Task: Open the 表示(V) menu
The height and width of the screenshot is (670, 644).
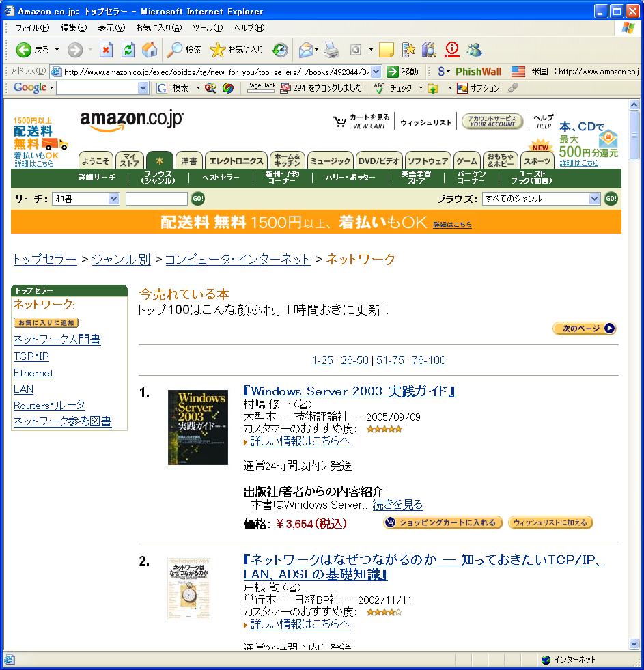Action: point(111,28)
